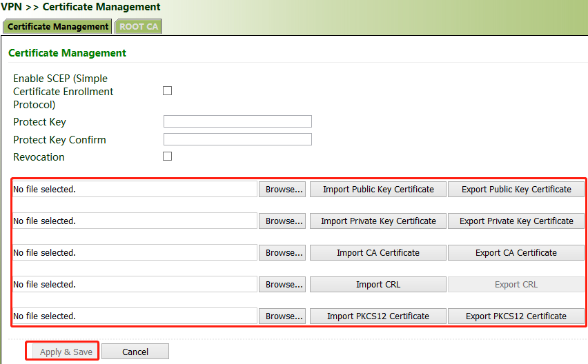Click the private key file path field
The height and width of the screenshot is (364, 588).
coord(135,221)
